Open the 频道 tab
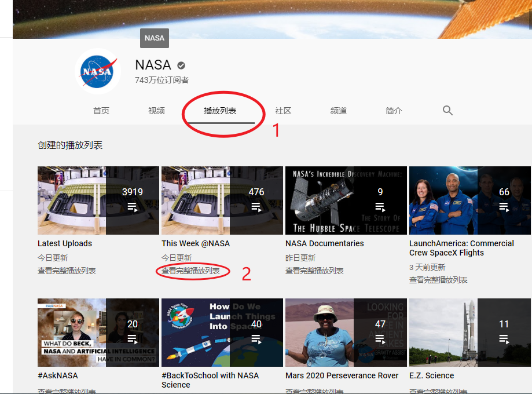Screen dimensions: 532x394 pyautogui.click(x=339, y=111)
